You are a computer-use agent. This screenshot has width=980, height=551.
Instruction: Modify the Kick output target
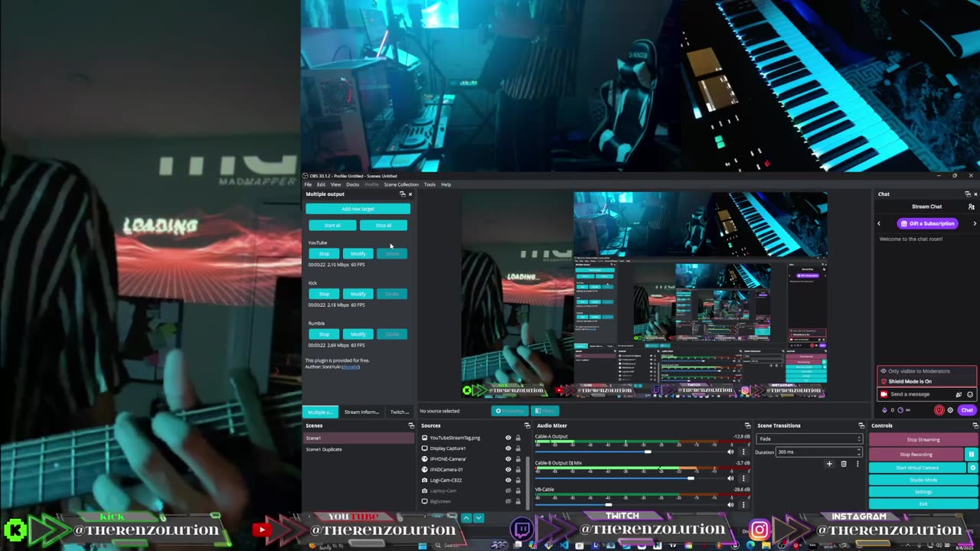point(358,294)
